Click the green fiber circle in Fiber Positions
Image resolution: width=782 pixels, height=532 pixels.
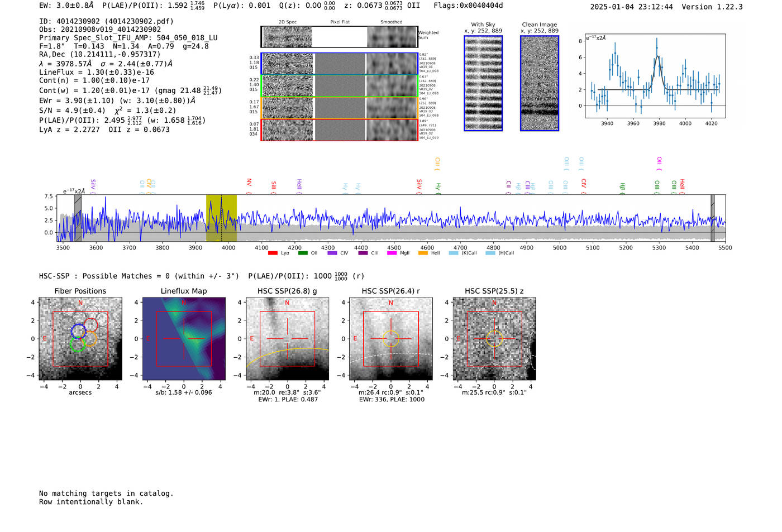(x=78, y=345)
